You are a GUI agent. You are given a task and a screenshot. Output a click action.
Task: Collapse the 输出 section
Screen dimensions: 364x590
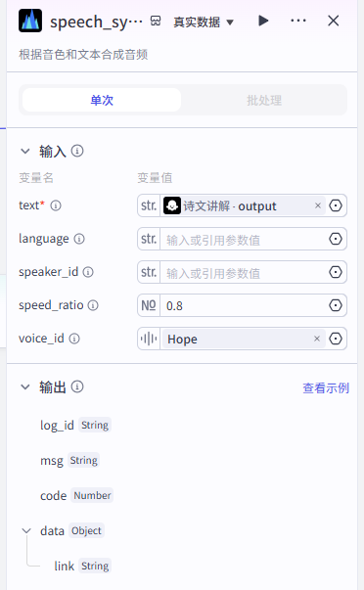pyautogui.click(x=25, y=386)
